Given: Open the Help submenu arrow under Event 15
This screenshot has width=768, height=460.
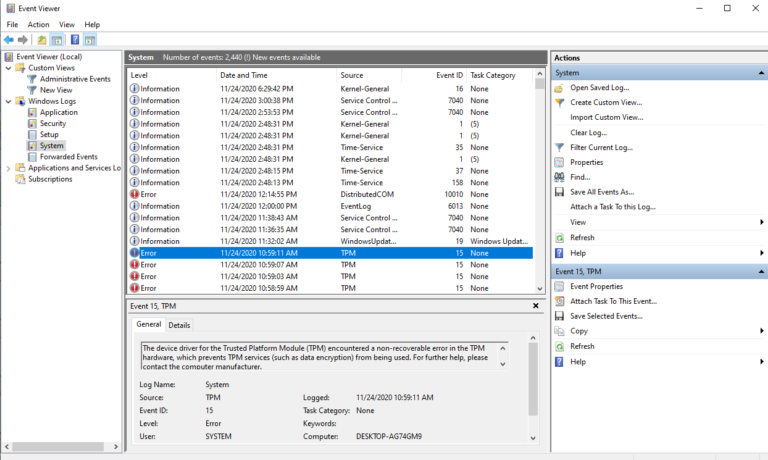Looking at the screenshot, I should click(x=762, y=362).
